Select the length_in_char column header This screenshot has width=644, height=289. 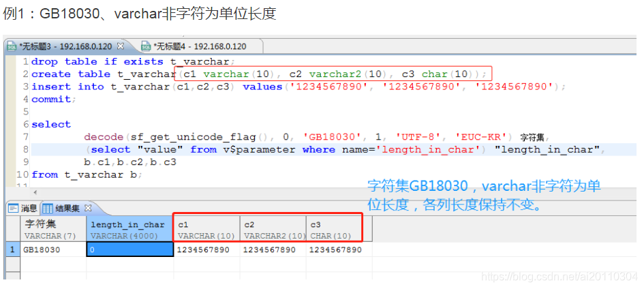click(x=129, y=229)
